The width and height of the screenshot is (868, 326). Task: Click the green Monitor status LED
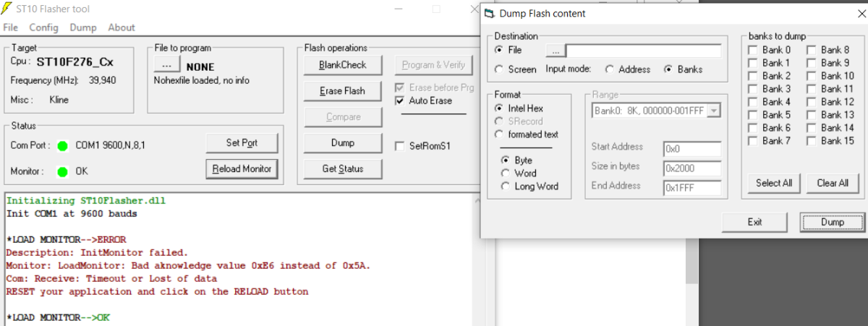click(63, 172)
